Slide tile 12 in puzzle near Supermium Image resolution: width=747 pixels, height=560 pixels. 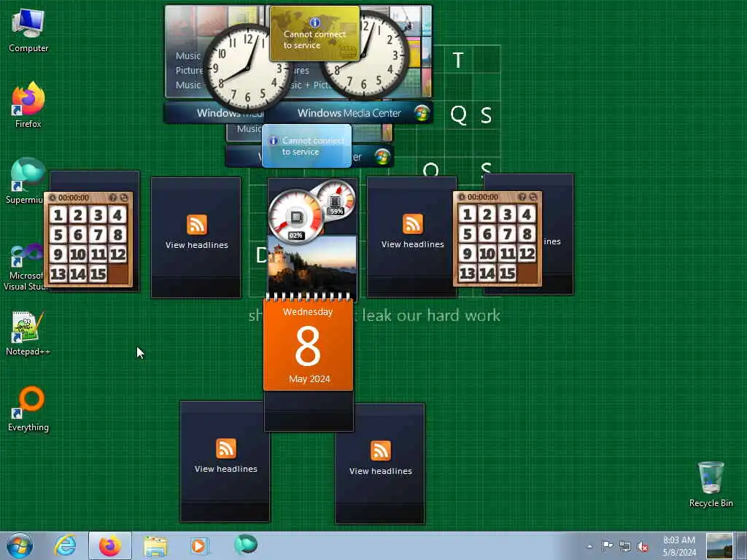(x=117, y=254)
